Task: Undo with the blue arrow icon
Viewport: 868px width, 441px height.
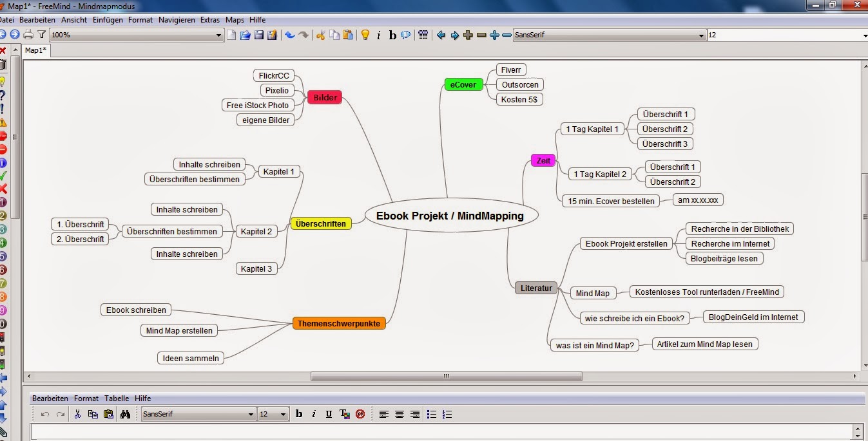Action: (289, 35)
